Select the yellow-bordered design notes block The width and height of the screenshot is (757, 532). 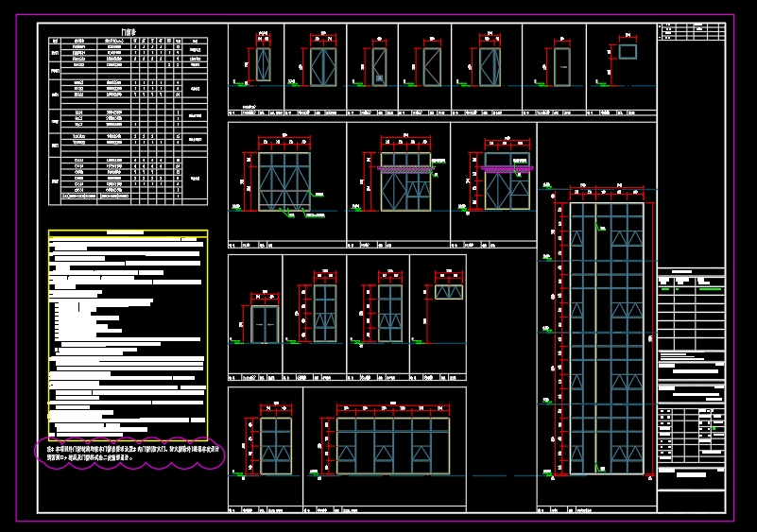pos(128,335)
